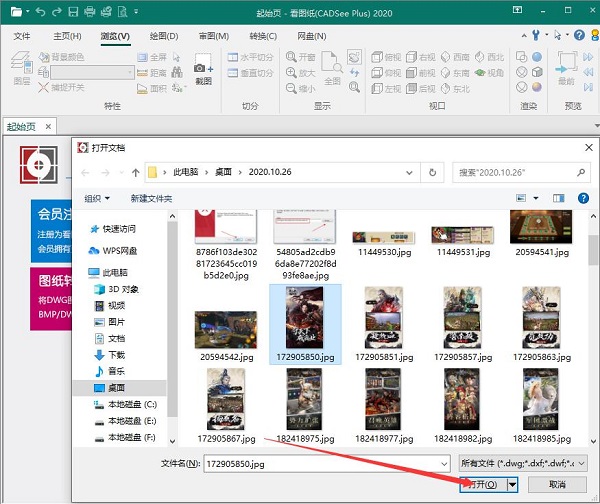
Task: Toggle the preview pane layout button
Action: click(x=557, y=199)
